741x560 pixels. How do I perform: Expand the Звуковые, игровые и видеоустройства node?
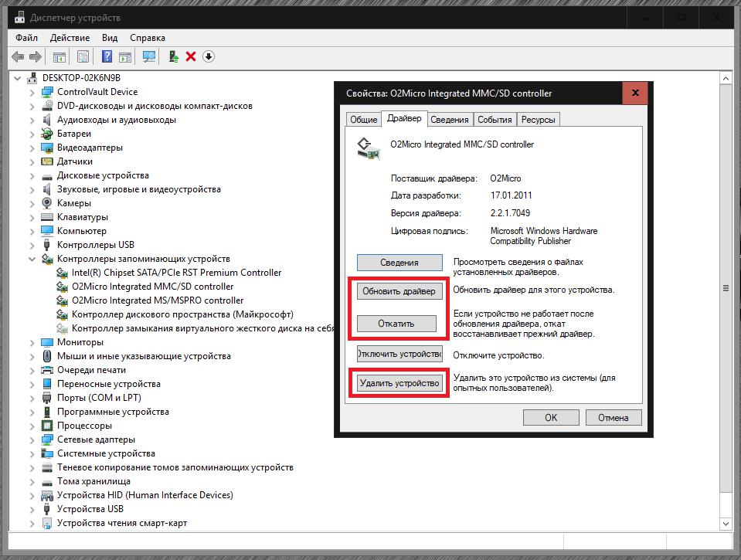point(32,189)
